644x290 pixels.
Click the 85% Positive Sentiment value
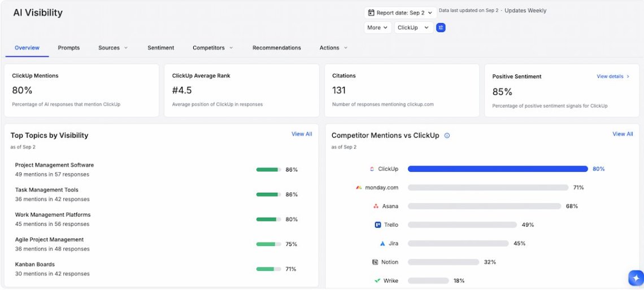coord(502,92)
